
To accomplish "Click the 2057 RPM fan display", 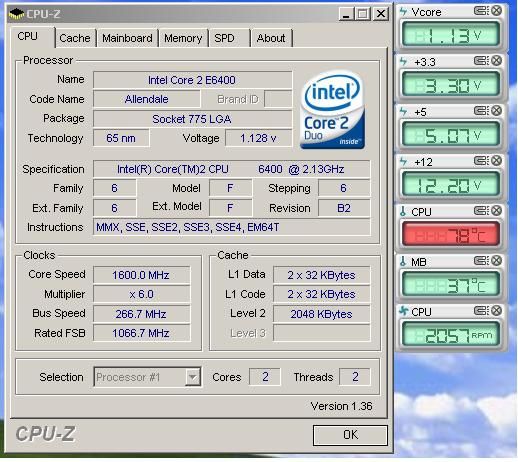I will point(451,335).
